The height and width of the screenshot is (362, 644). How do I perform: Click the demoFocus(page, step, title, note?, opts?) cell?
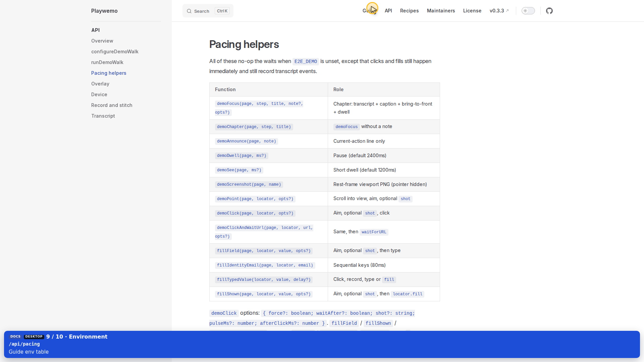269,108
